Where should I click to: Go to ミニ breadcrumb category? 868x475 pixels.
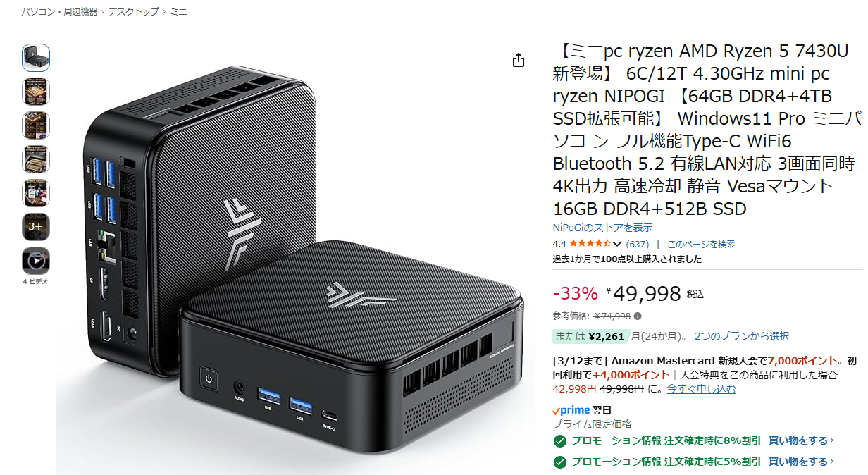pyautogui.click(x=178, y=12)
